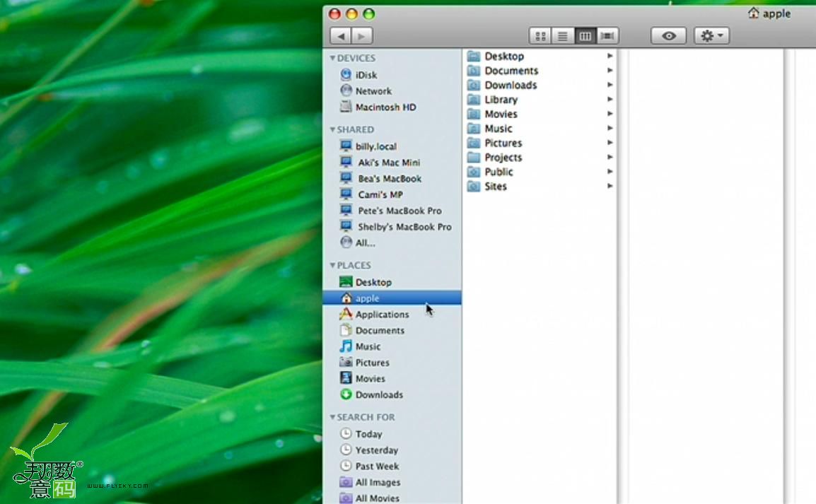Open Music under PLACES in sidebar

pos(392,346)
